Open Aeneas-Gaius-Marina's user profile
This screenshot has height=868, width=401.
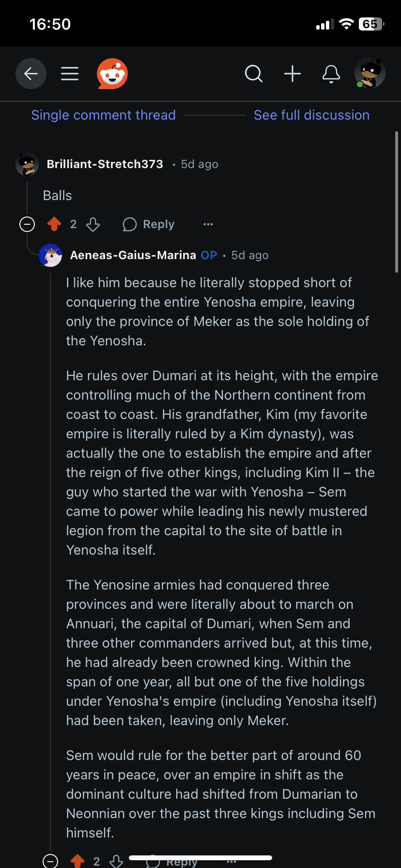(133, 255)
